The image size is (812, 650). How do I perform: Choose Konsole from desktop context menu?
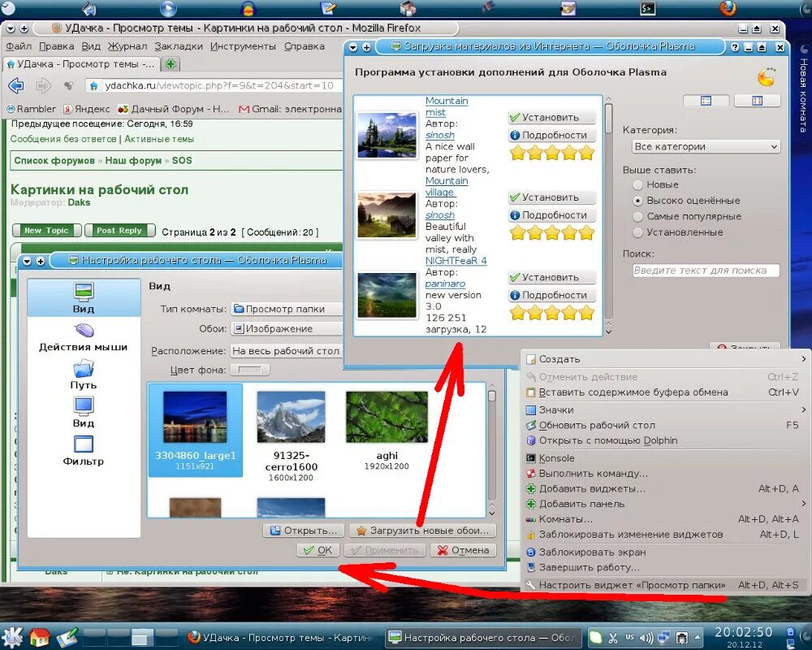[x=666, y=458]
